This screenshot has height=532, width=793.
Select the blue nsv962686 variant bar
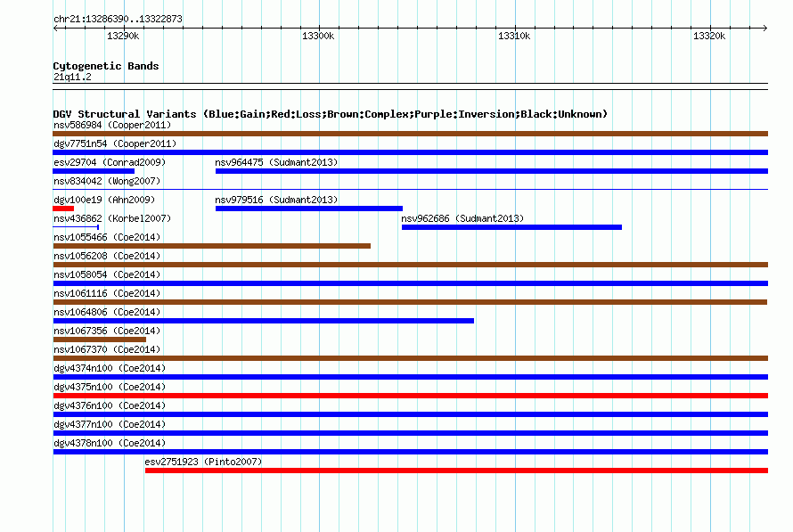click(x=511, y=227)
